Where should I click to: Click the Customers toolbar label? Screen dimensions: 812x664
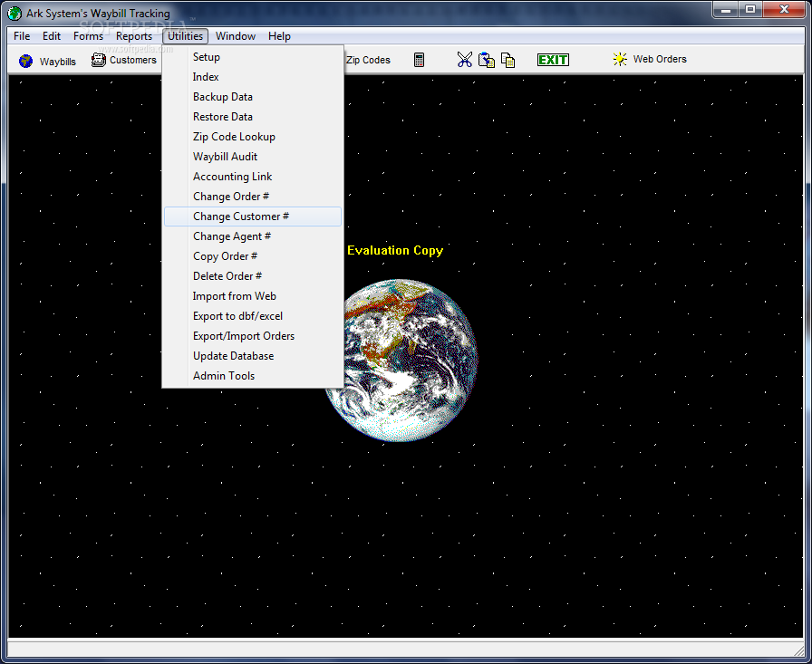[x=133, y=60]
